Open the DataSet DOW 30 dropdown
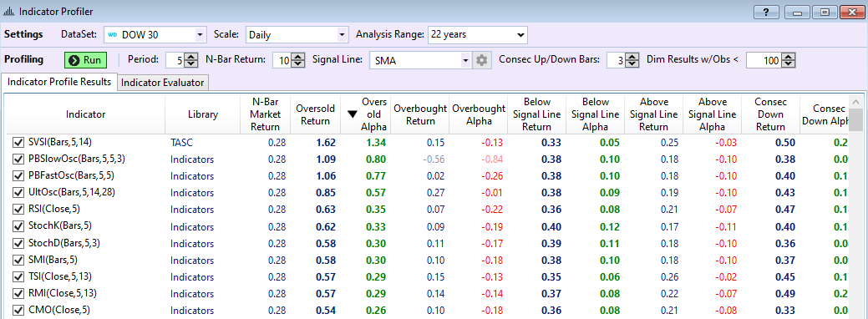Image resolution: width=868 pixels, height=319 pixels. tap(200, 35)
